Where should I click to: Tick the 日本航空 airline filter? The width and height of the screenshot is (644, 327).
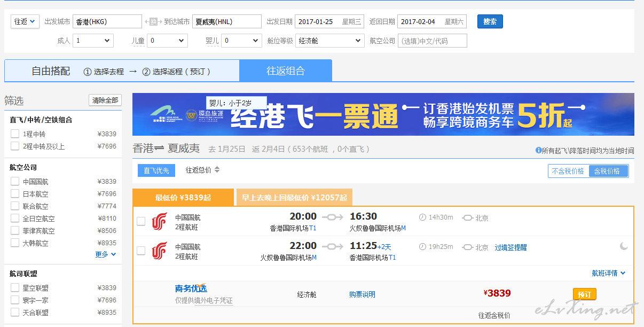pos(15,193)
